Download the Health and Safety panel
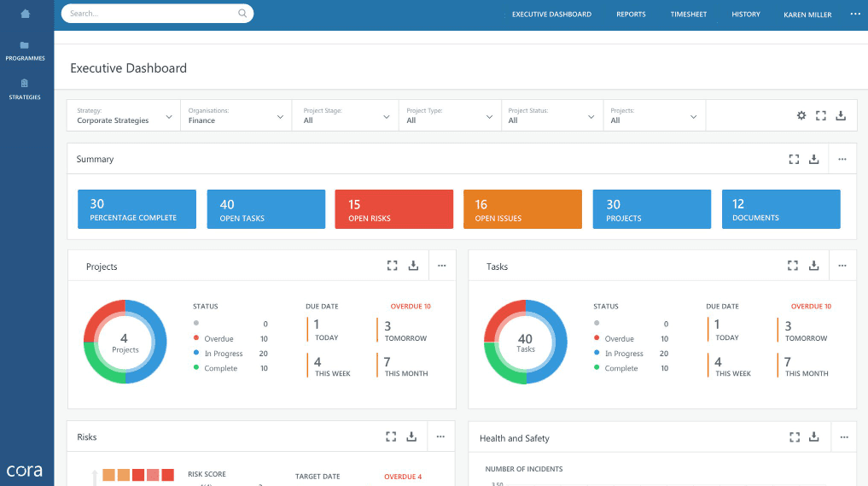868x486 pixels. (813, 436)
